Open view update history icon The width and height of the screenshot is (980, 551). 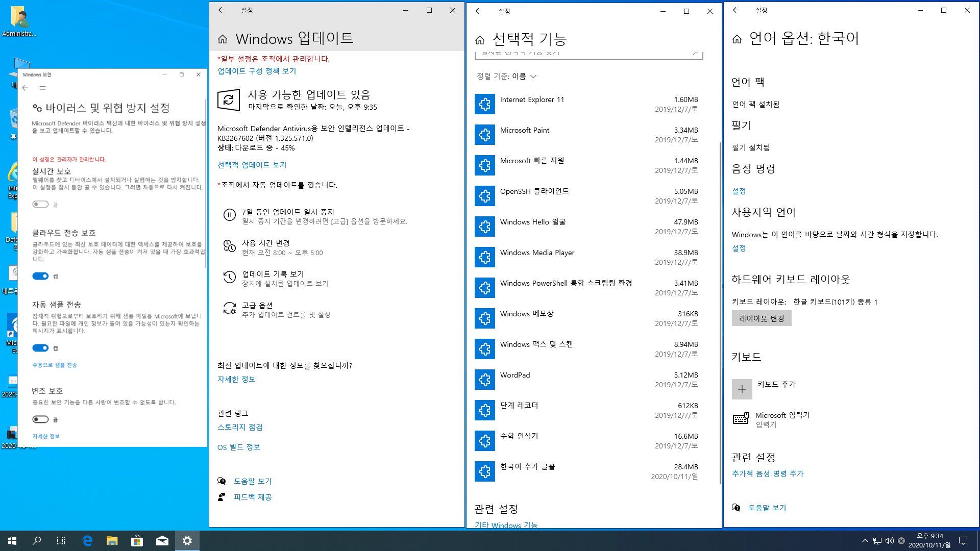(x=229, y=278)
